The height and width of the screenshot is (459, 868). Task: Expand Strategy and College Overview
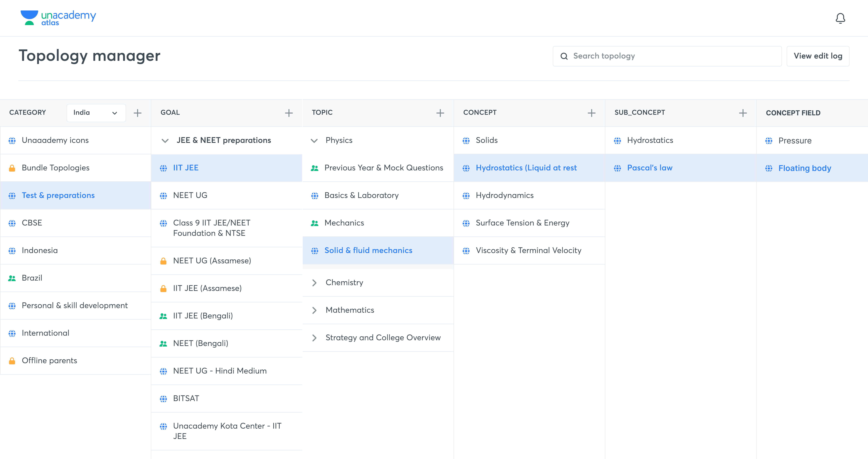[314, 338]
